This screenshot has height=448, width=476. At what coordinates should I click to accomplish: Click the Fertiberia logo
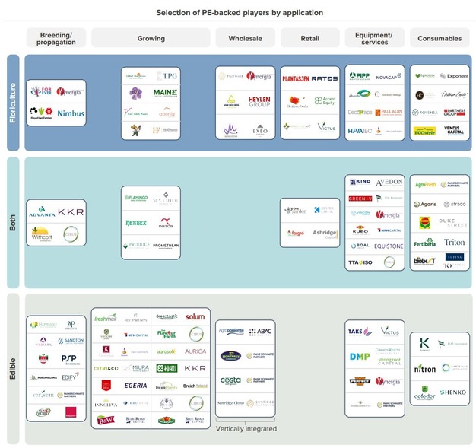pyautogui.click(x=425, y=243)
